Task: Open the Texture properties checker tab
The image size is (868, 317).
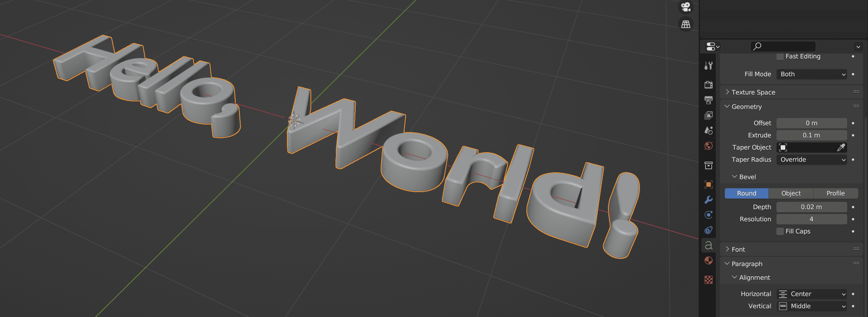Action: tap(708, 280)
